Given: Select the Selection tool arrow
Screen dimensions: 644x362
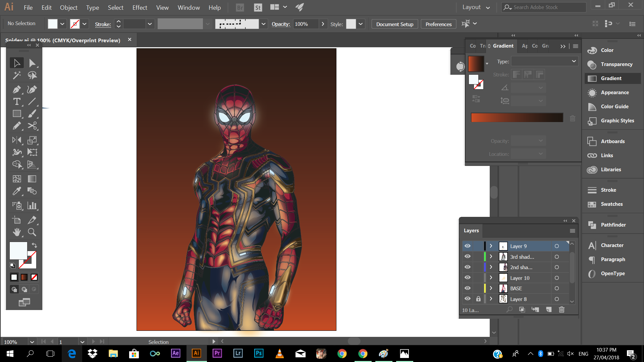Looking at the screenshot, I should pos(17,63).
